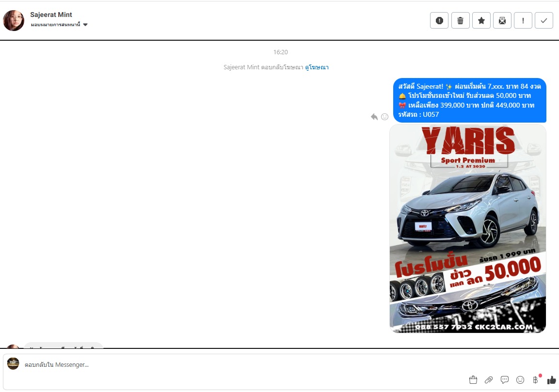Screen dimensions: 559x392
Task: Open the ดูโฆษณา view ad link
Action: pyautogui.click(x=317, y=67)
